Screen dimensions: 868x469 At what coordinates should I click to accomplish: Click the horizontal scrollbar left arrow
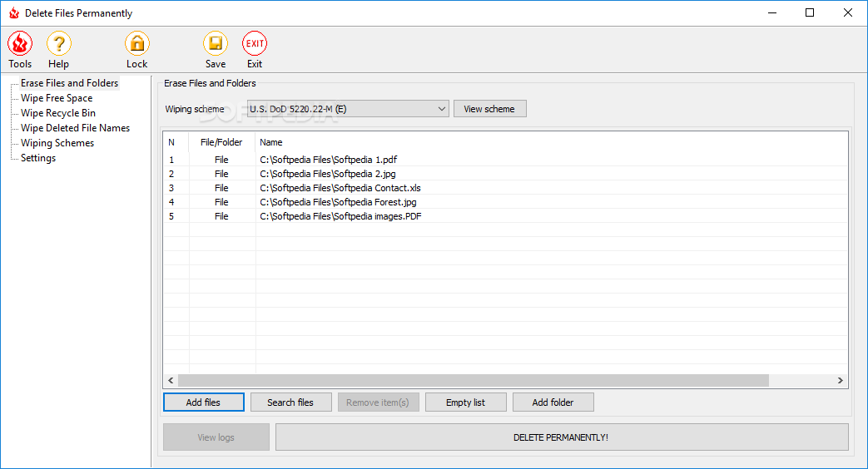point(171,381)
